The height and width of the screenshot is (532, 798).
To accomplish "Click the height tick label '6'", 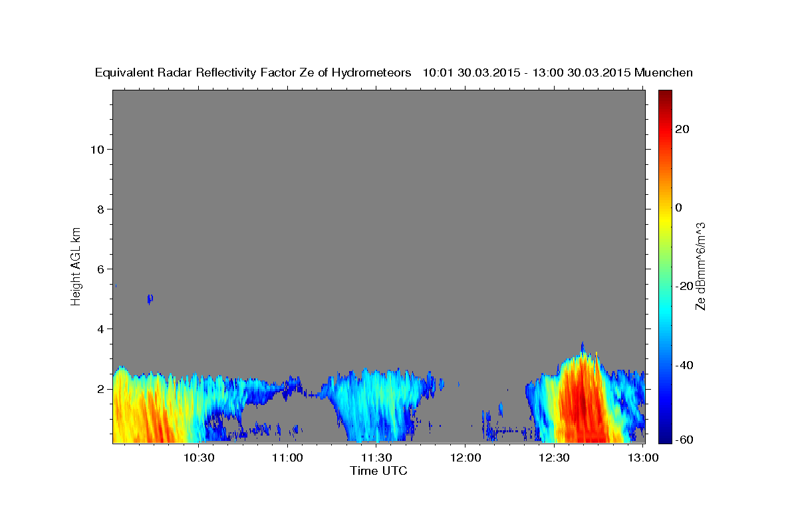I will tap(101, 269).
